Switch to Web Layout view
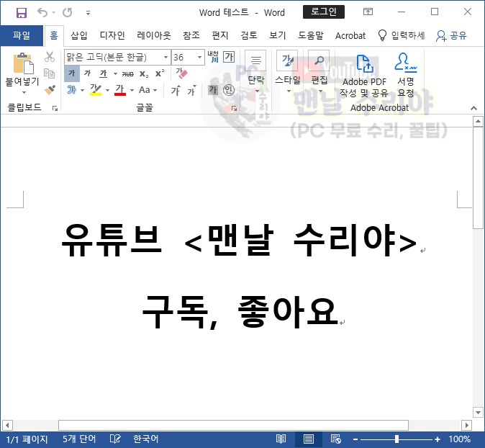Viewport: 485px width, 448px height. [x=336, y=439]
